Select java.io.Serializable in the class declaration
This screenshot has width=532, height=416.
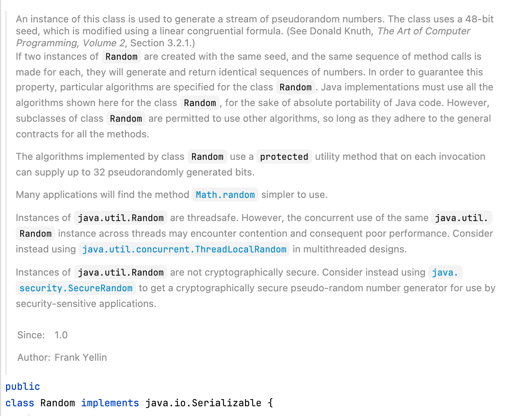tap(203, 403)
